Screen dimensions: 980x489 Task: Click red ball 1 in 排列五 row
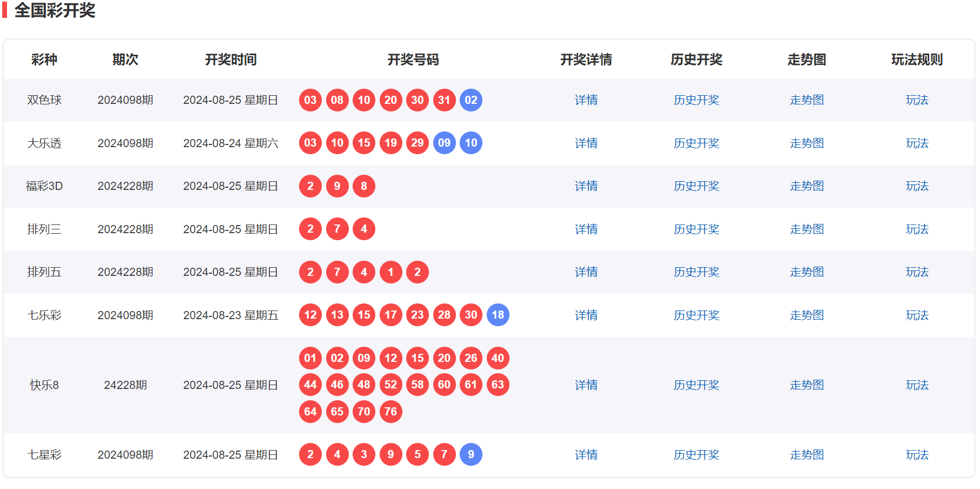tap(390, 272)
